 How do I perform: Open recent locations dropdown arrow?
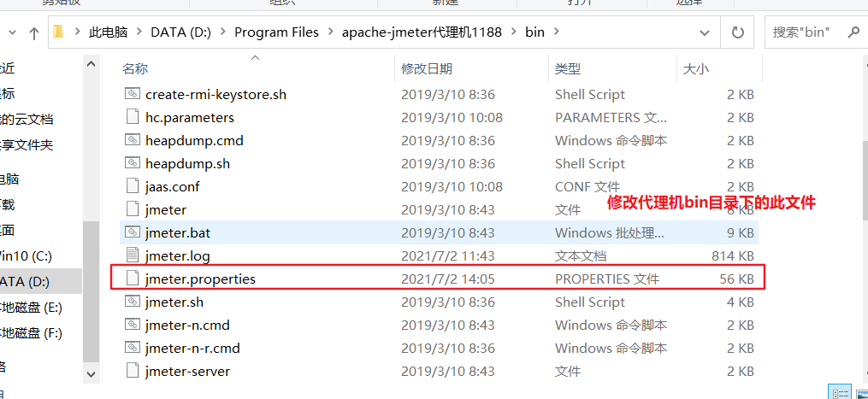(x=12, y=33)
